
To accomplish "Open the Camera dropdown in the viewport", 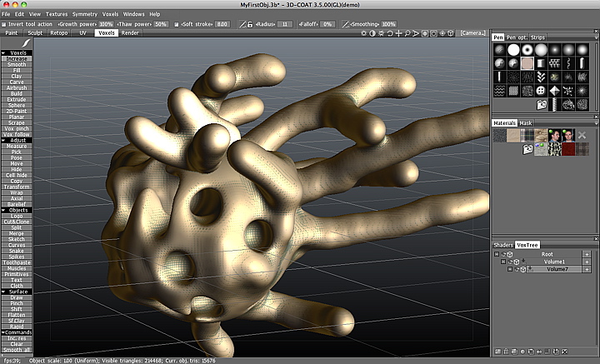I will [x=473, y=33].
